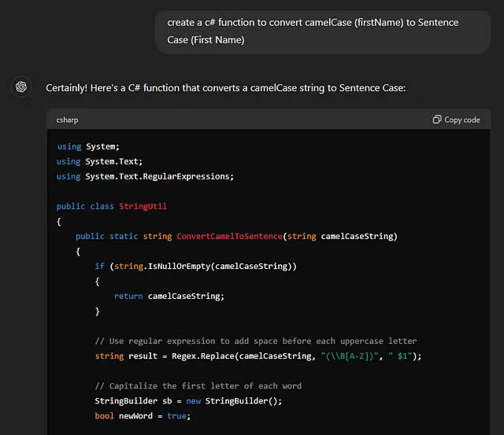Click the Regex.Replace call in code

(202, 356)
